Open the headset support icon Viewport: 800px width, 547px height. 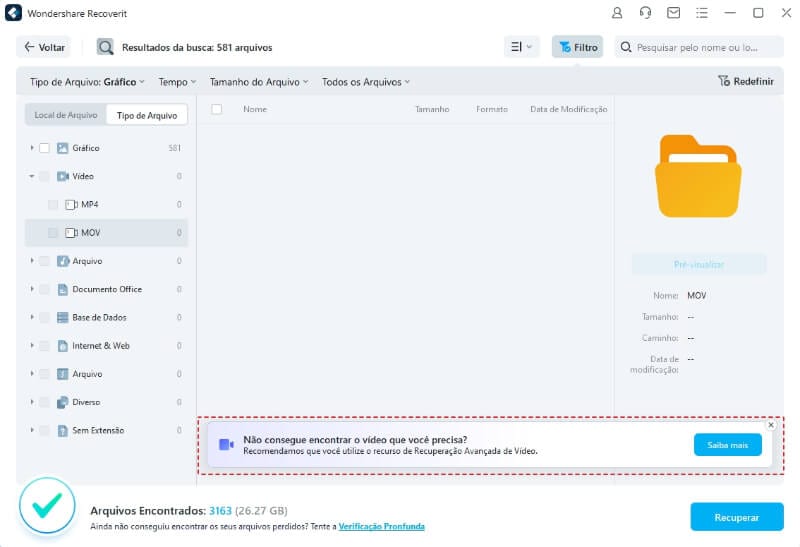tap(645, 13)
